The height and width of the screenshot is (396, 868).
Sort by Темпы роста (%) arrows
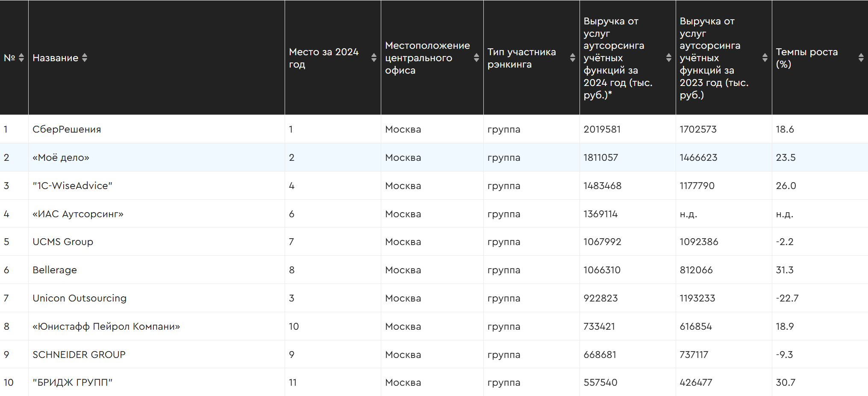click(x=861, y=58)
